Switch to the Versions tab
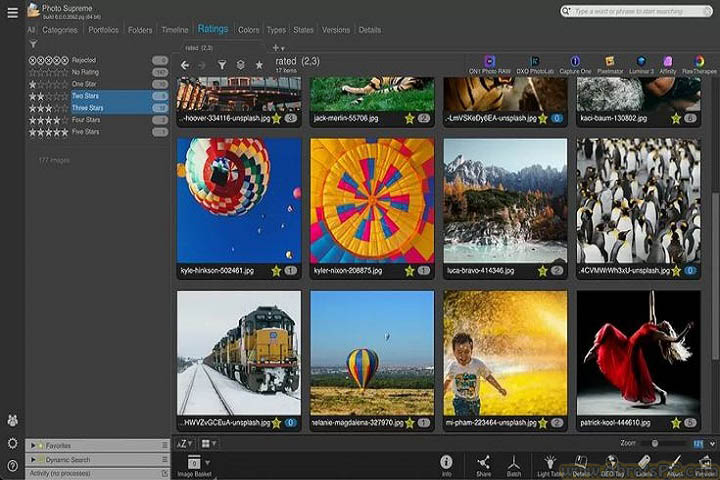 [x=336, y=30]
